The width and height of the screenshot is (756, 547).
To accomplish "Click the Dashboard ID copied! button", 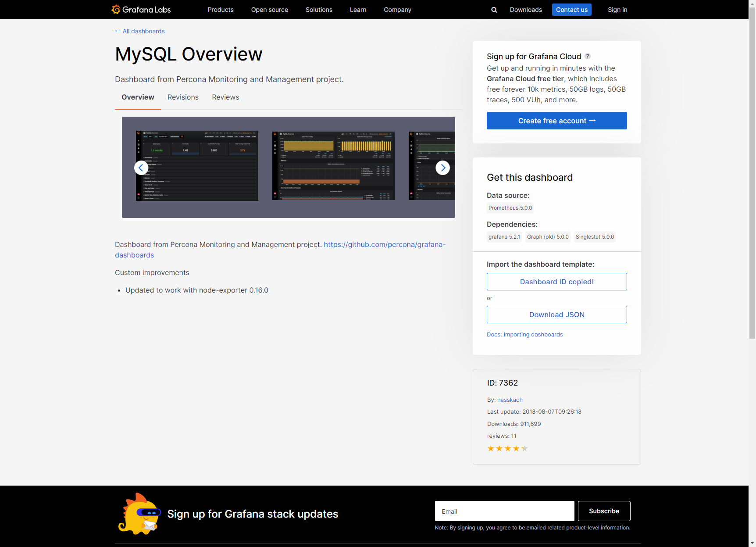I will point(557,282).
